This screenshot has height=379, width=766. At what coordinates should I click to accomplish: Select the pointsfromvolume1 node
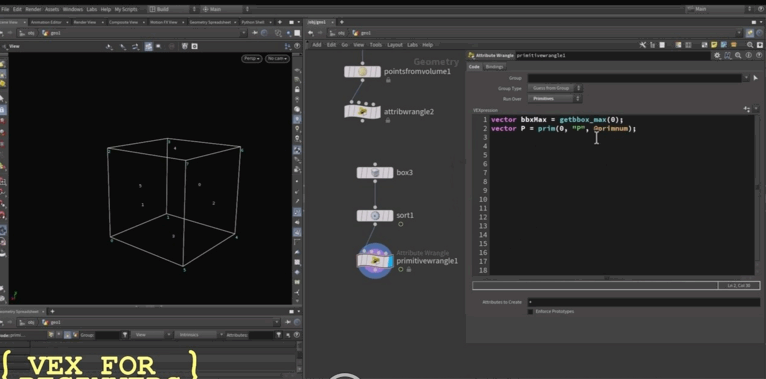tap(362, 72)
